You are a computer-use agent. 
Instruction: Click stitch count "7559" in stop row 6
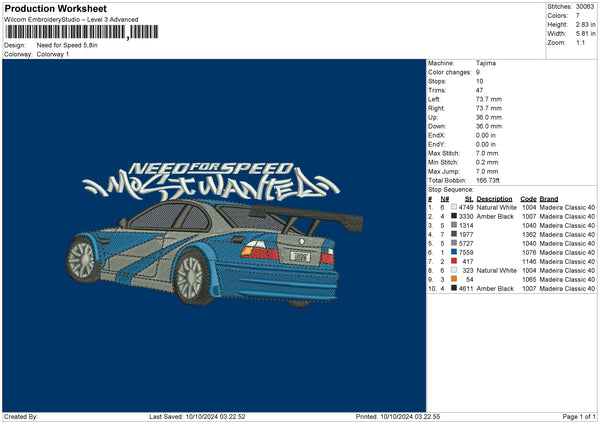466,253
